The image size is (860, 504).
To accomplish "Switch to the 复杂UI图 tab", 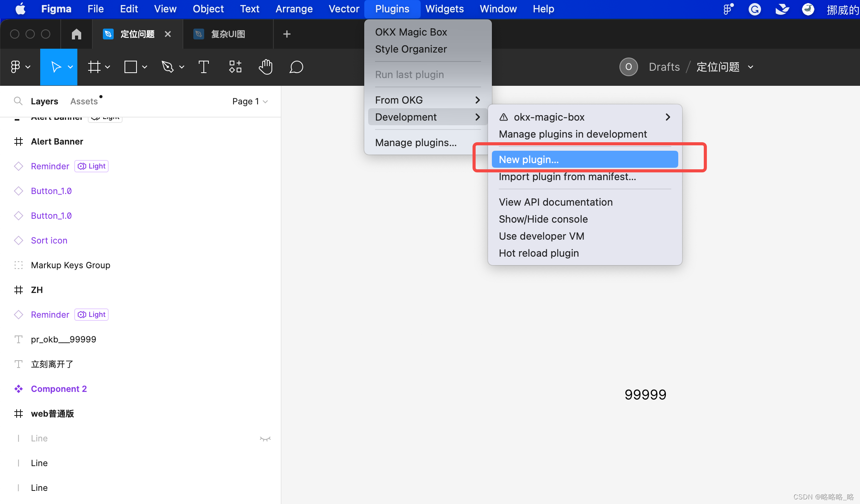I will pos(228,34).
